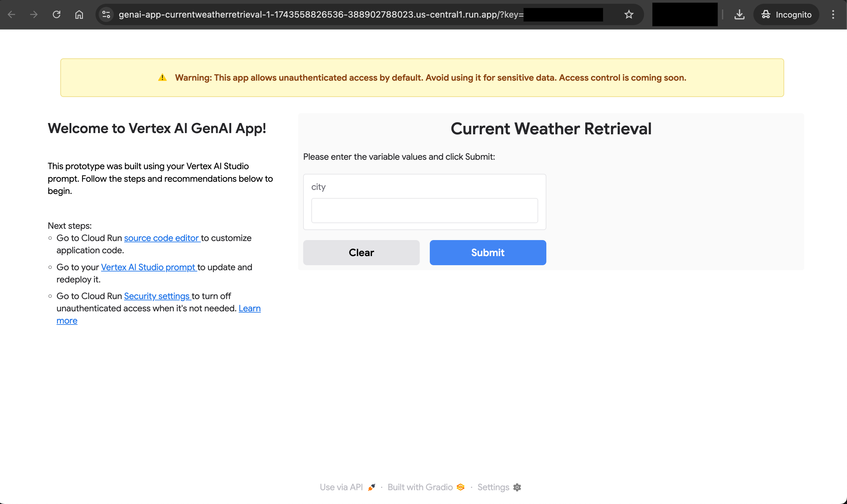
Task: Click the back navigation arrow icon
Action: click(12, 14)
